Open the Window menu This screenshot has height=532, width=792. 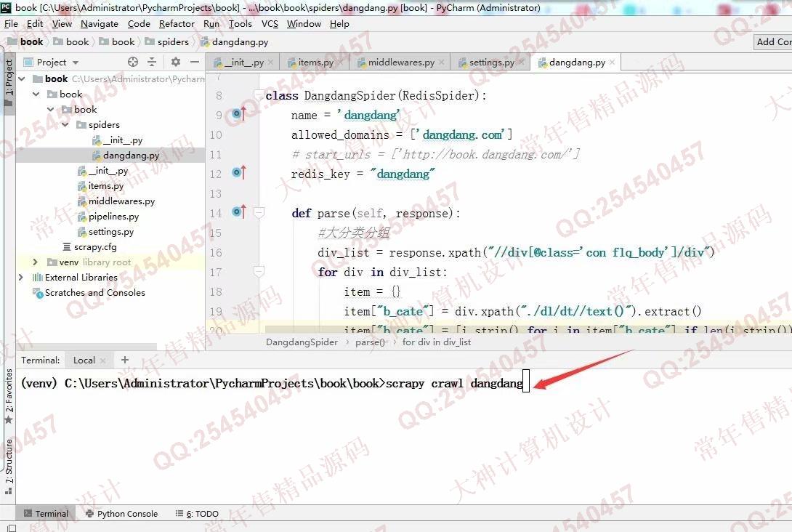[x=304, y=24]
